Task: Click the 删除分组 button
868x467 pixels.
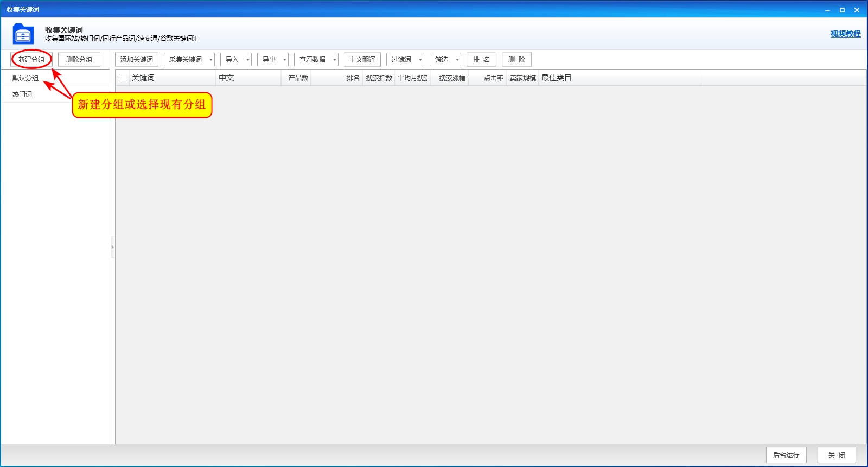Action: tap(79, 60)
